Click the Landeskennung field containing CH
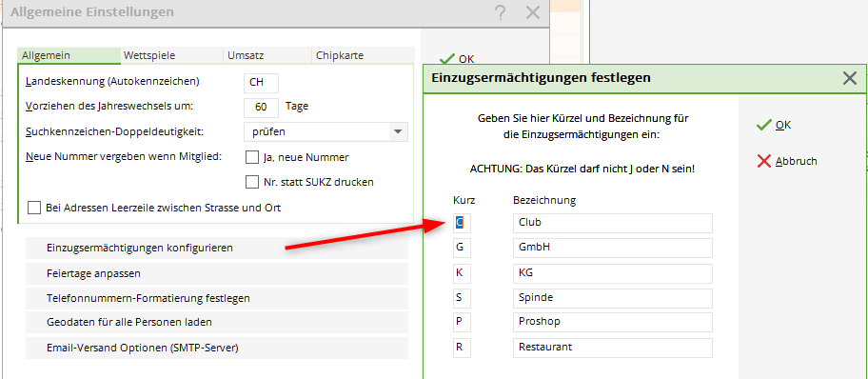Screen dimensions: 868x379 pos(262,83)
